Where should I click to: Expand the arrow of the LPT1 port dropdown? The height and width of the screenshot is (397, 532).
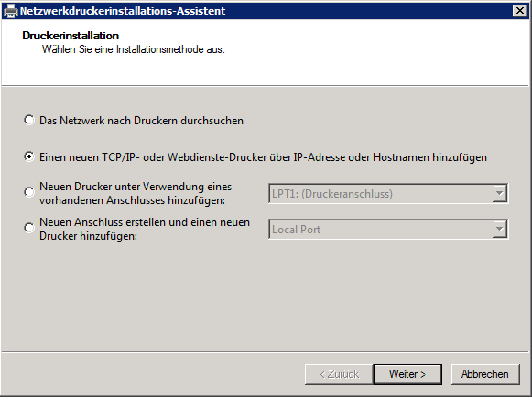499,194
